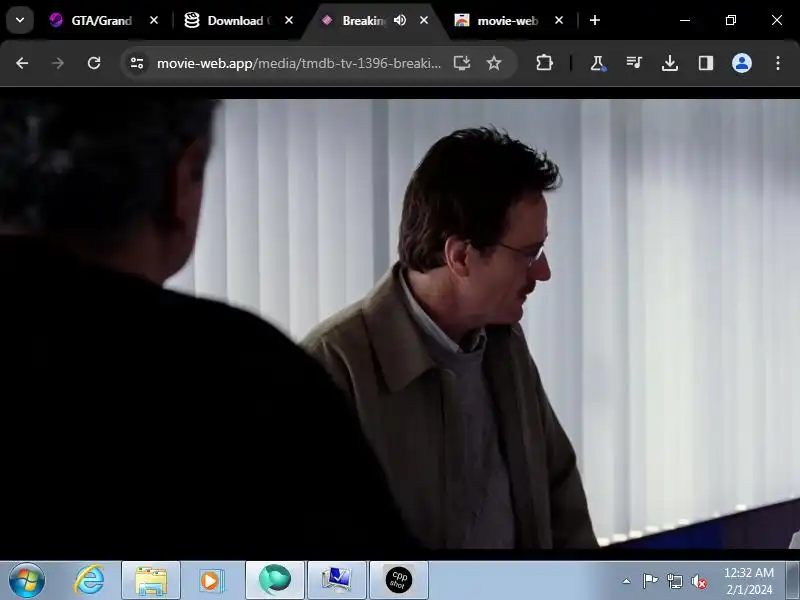Switch to the GTA/Grand tab

coord(91,20)
